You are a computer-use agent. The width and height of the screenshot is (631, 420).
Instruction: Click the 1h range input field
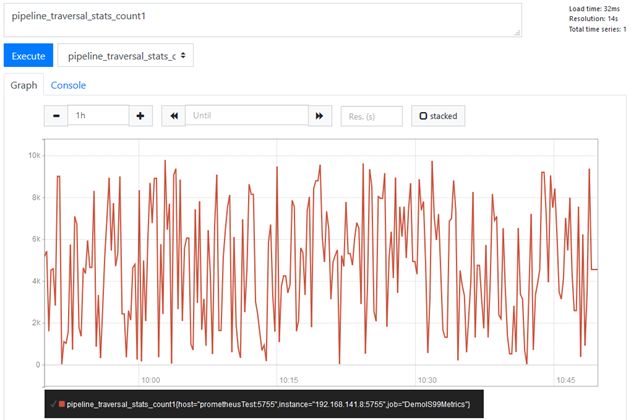(98, 116)
